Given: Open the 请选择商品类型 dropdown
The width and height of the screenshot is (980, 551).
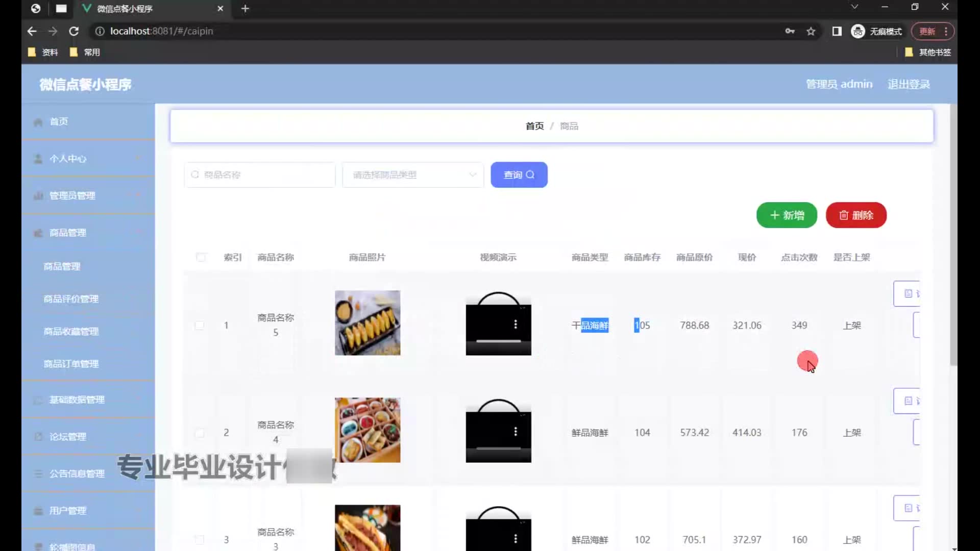Looking at the screenshot, I should click(x=413, y=175).
